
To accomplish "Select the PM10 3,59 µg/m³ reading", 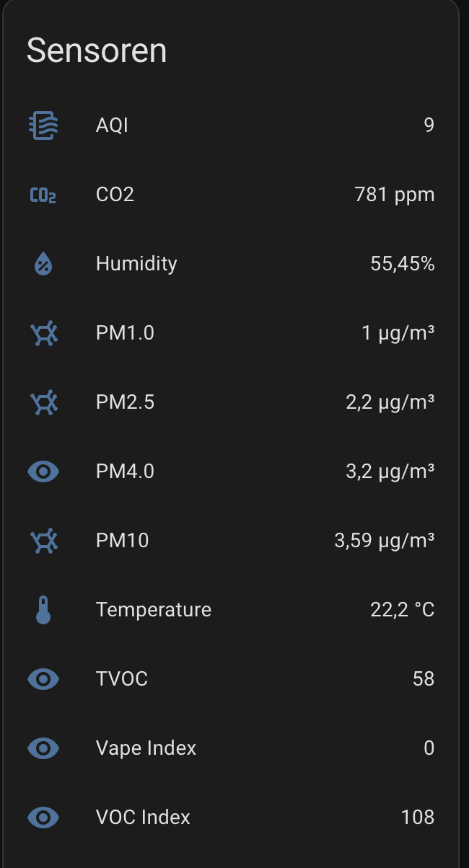I will coord(385,541).
